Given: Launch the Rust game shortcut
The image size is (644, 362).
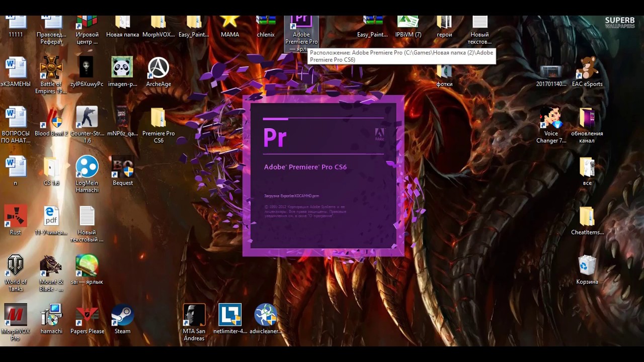Looking at the screenshot, I should pos(16,220).
